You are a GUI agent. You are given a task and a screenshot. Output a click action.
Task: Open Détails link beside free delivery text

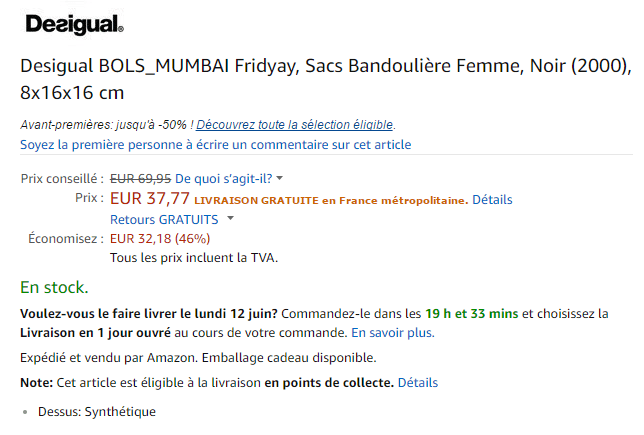pyautogui.click(x=492, y=200)
